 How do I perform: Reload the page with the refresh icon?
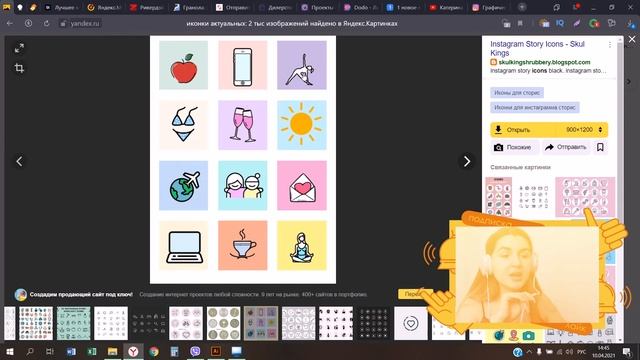pos(47,24)
